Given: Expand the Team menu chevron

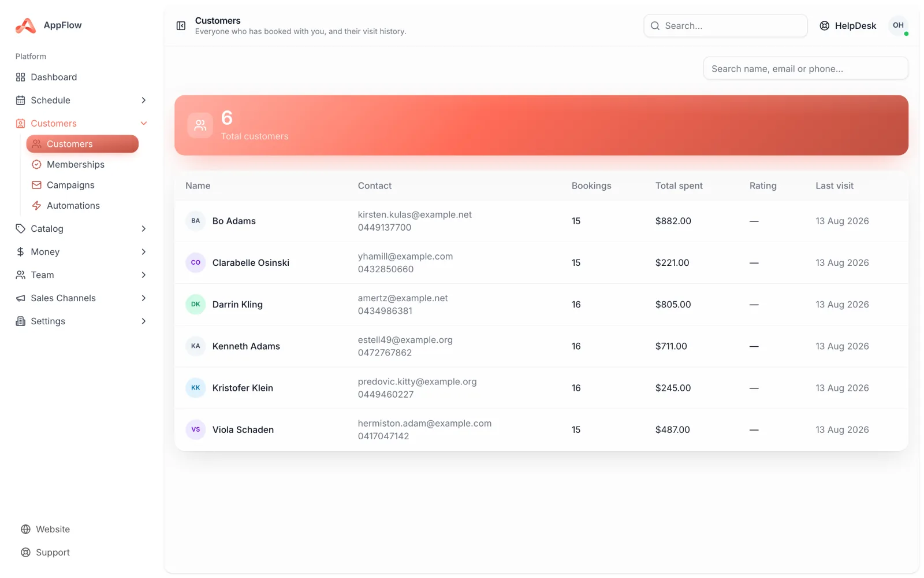Looking at the screenshot, I should [x=144, y=275].
